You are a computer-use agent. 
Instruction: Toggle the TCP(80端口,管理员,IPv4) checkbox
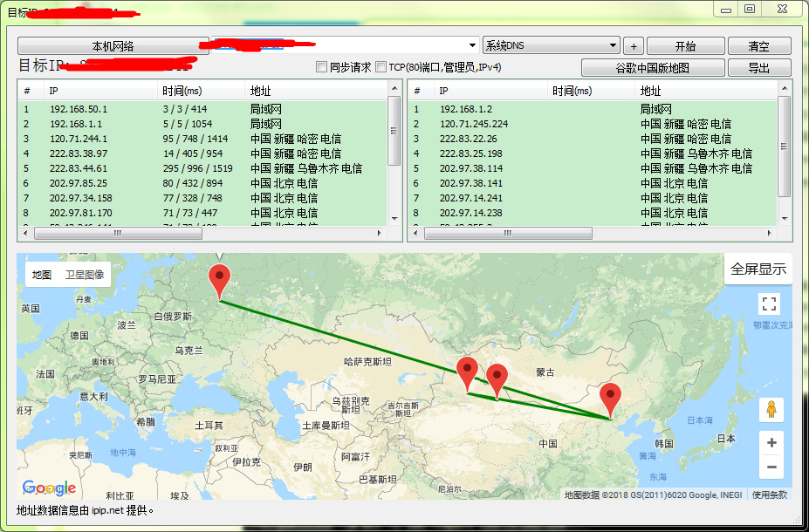pyautogui.click(x=381, y=67)
